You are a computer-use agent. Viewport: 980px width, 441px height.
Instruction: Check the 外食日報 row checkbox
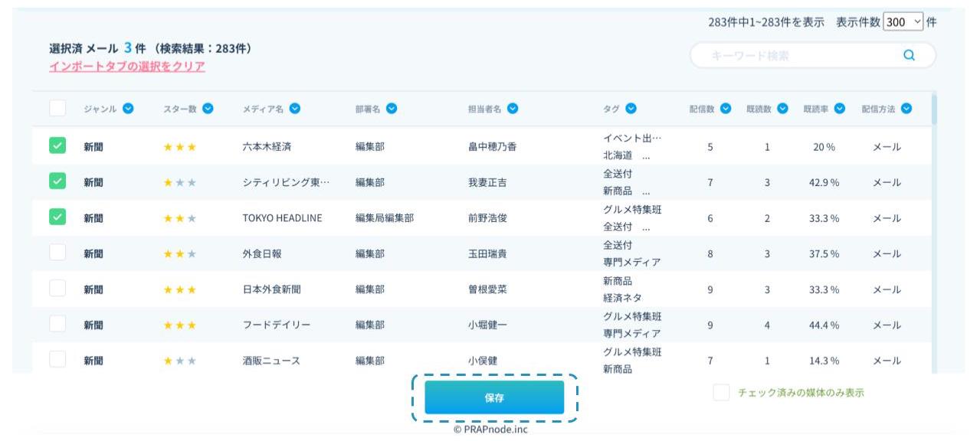57,253
